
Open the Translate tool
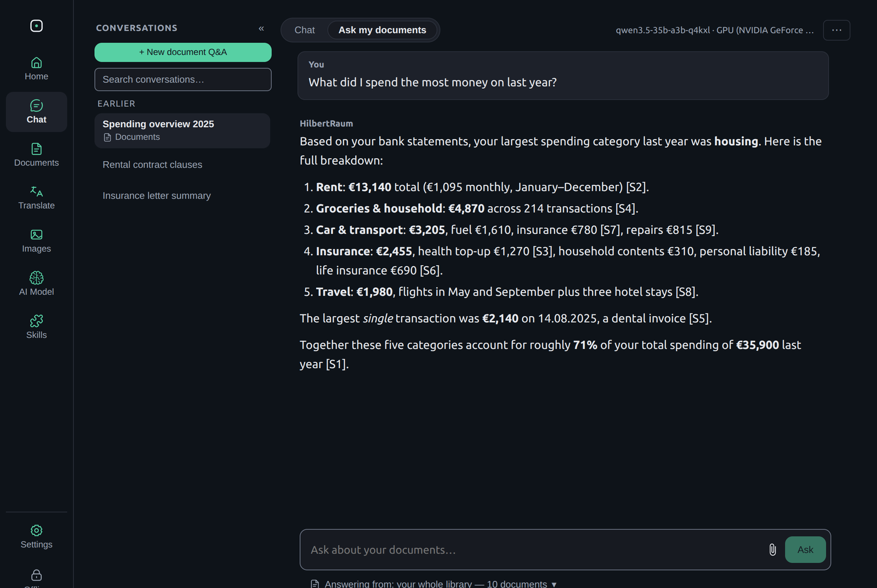click(x=36, y=198)
